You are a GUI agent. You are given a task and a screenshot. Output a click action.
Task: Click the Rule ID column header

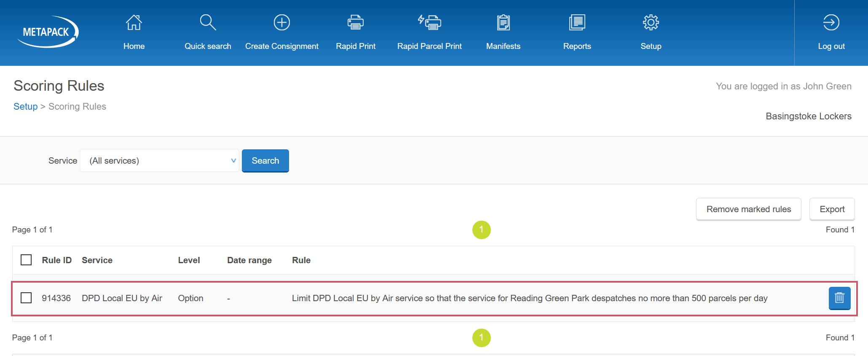coord(57,260)
